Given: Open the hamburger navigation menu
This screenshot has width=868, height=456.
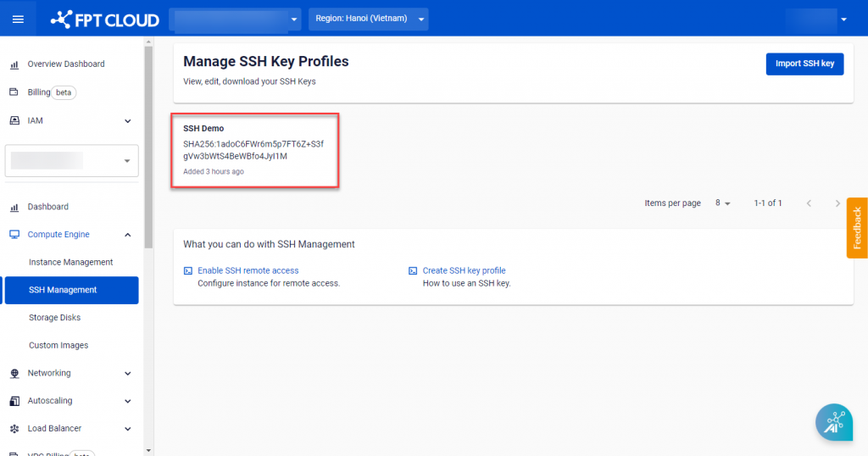Looking at the screenshot, I should (18, 19).
